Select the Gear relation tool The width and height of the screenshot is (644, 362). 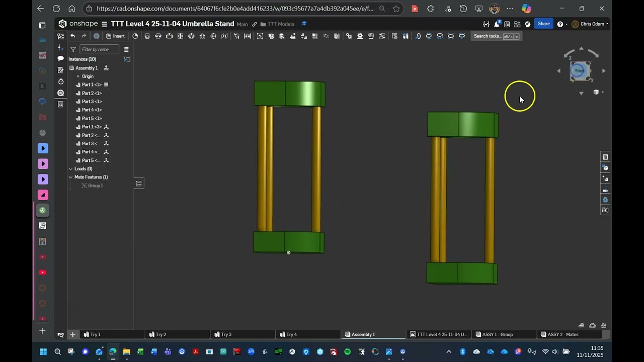tap(349, 36)
